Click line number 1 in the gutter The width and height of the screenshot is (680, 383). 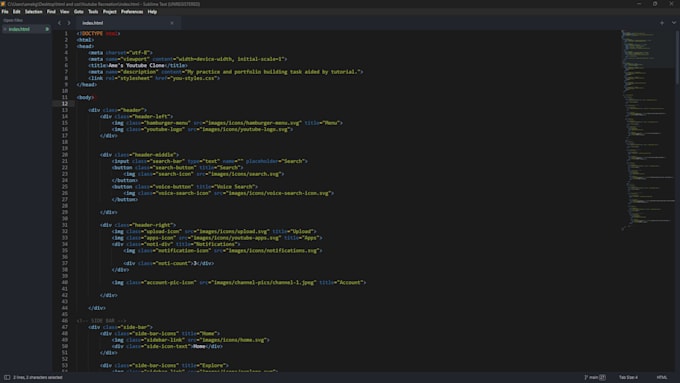66,33
